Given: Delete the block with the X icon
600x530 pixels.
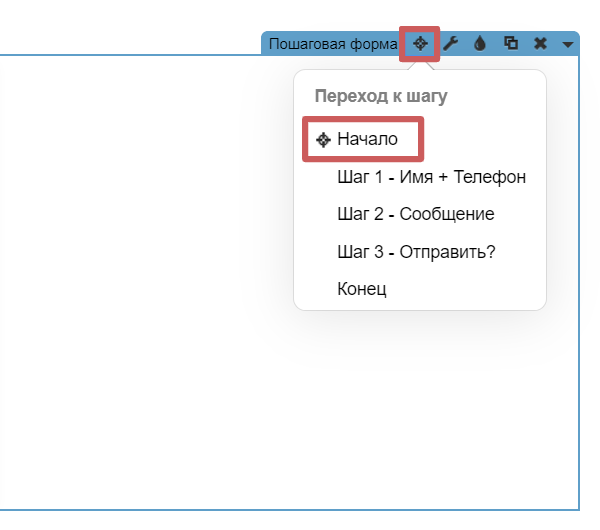Looking at the screenshot, I should [540, 44].
